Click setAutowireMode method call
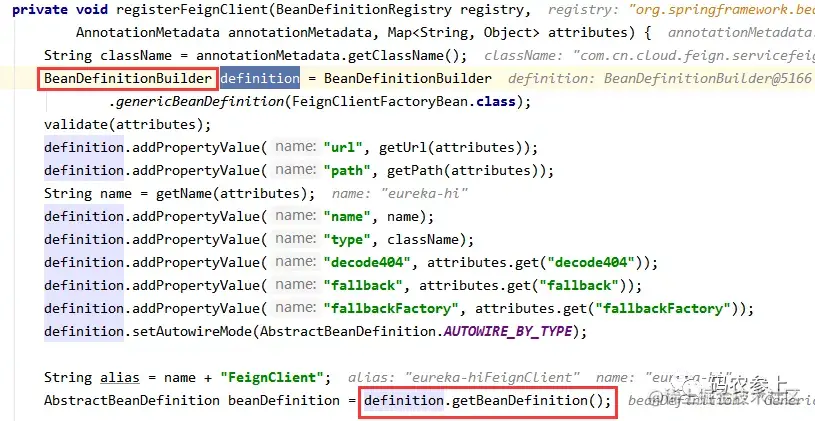The image size is (815, 421). coord(192,331)
